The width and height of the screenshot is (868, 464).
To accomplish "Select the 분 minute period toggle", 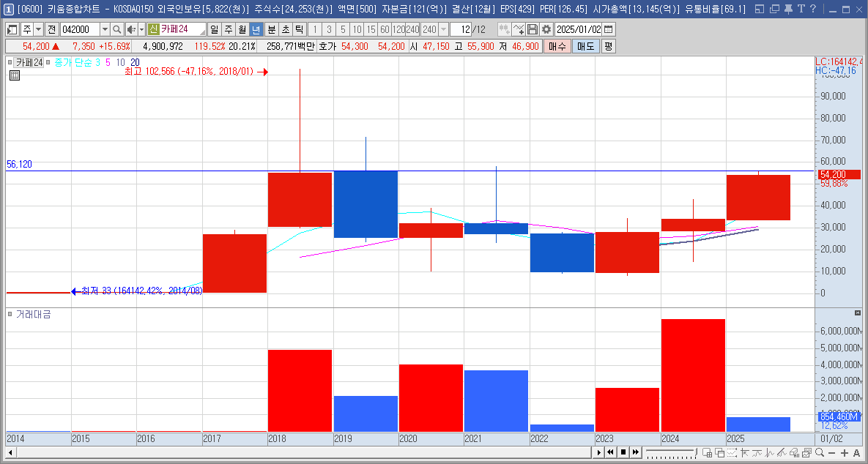I will (271, 29).
